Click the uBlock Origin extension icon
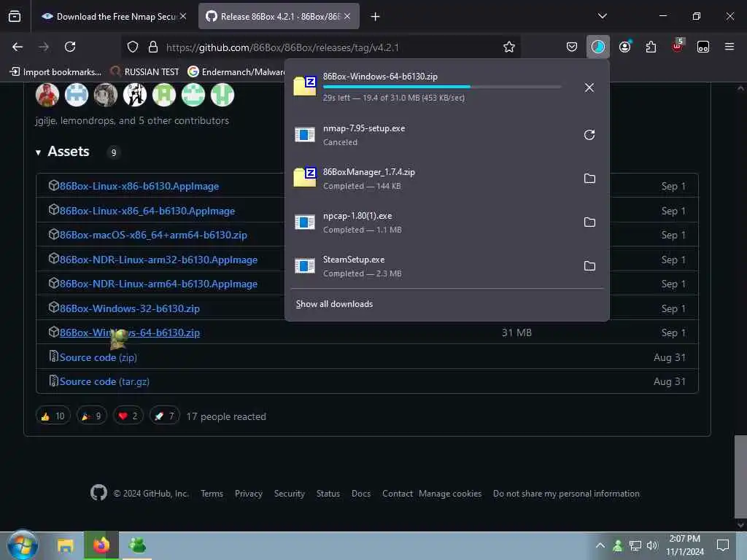The image size is (747, 560). pos(677,46)
